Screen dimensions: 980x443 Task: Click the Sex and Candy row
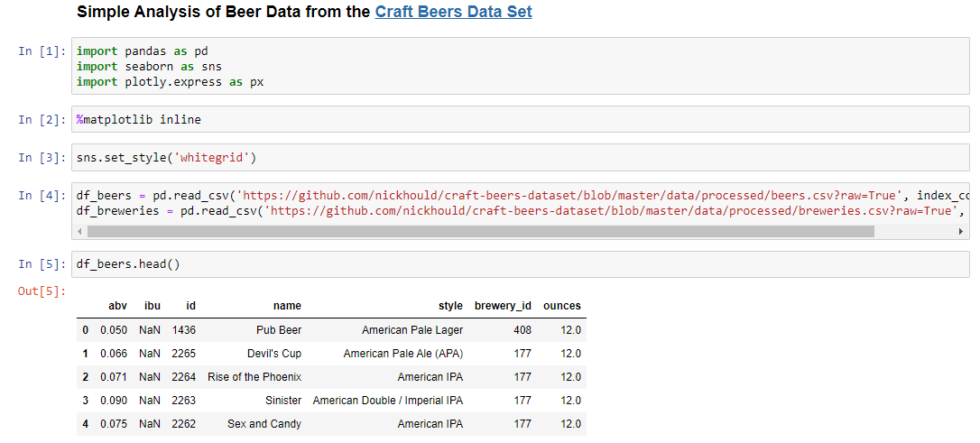click(331, 424)
